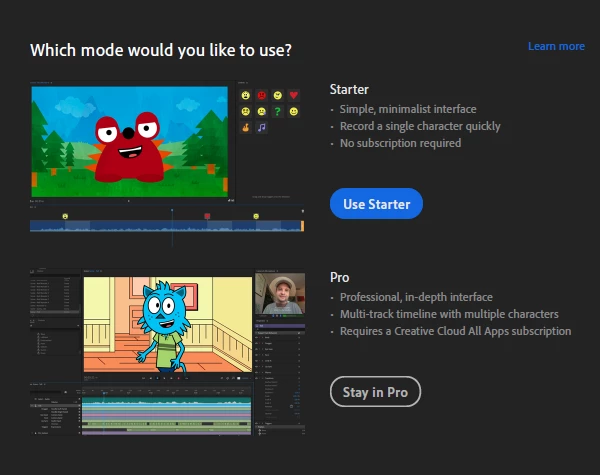Click the 'Pro' heading text
This screenshot has width=600, height=475.
tap(339, 277)
